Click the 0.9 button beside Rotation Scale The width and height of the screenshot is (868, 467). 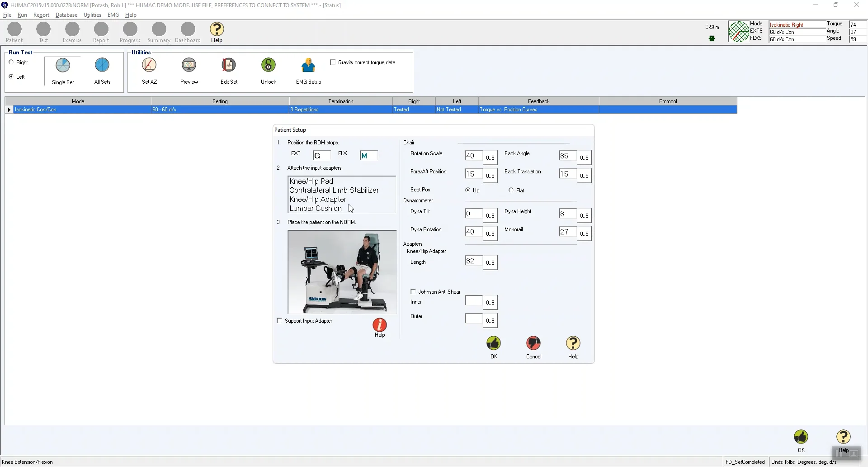(x=490, y=157)
